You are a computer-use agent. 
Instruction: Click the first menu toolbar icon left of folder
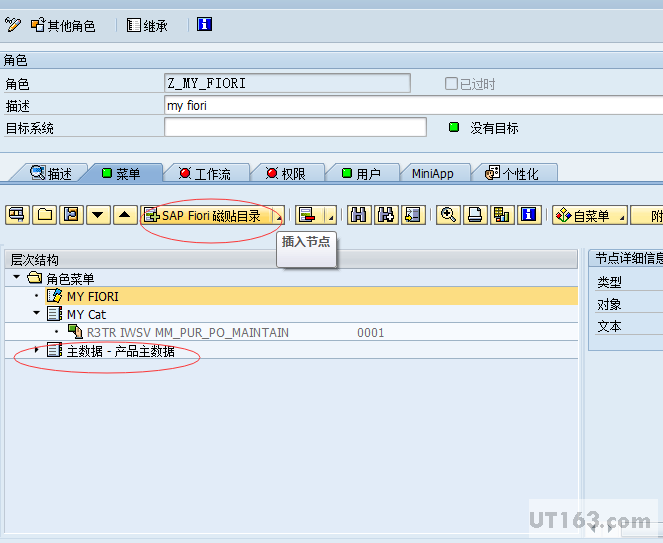click(x=17, y=215)
